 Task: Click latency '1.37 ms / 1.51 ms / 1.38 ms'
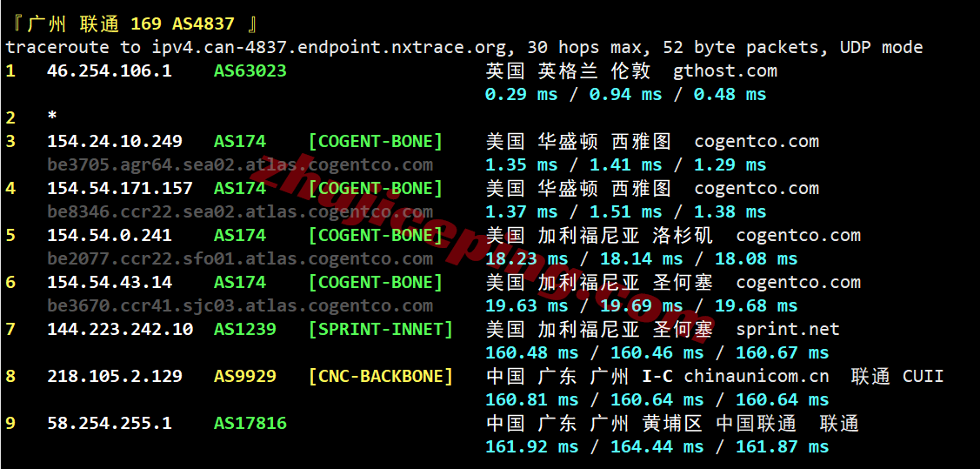coord(625,212)
